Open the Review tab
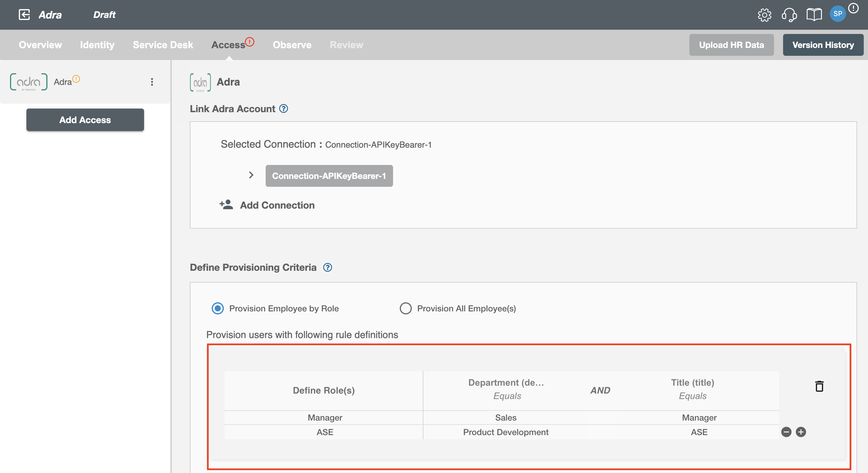 [346, 45]
